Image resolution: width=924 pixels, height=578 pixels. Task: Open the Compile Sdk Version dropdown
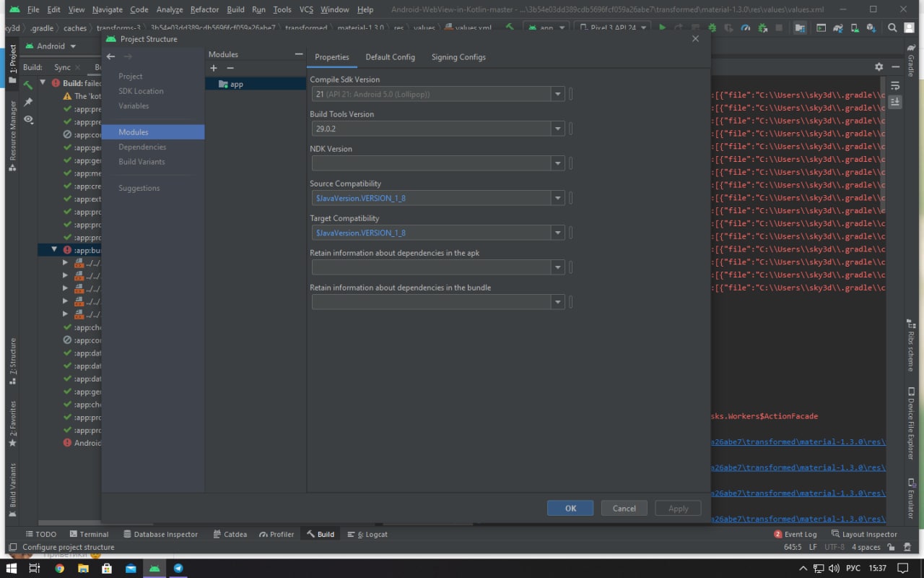point(557,94)
